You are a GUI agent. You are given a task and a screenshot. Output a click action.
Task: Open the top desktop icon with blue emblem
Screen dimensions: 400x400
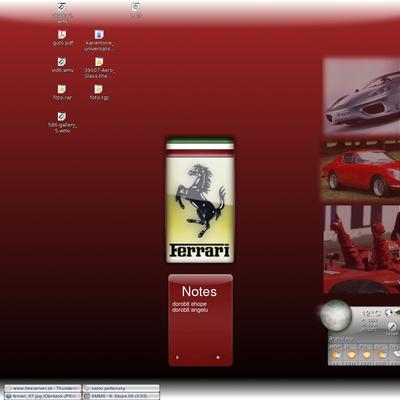[x=135, y=7]
